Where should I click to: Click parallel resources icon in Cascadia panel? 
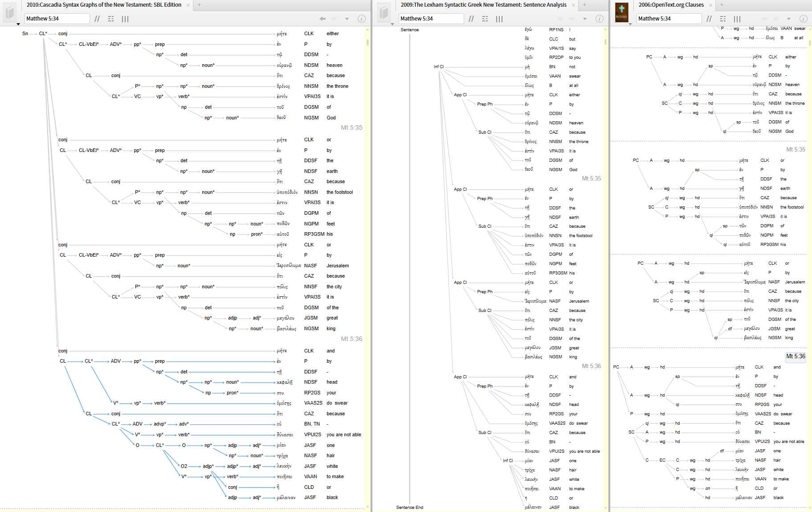(x=97, y=19)
